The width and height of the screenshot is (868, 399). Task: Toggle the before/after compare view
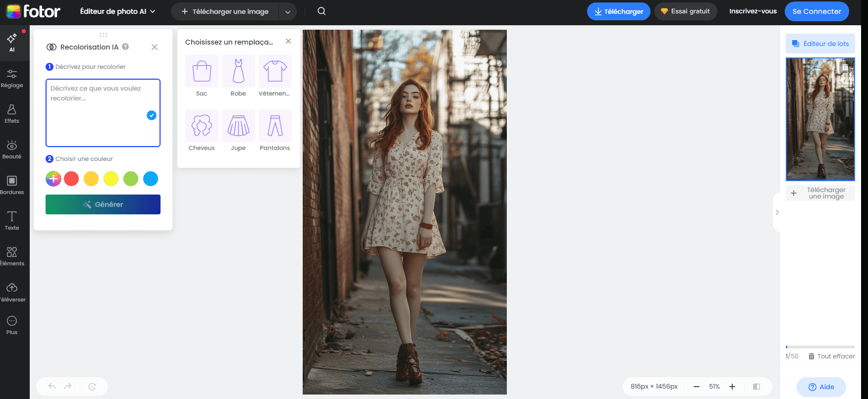(757, 387)
